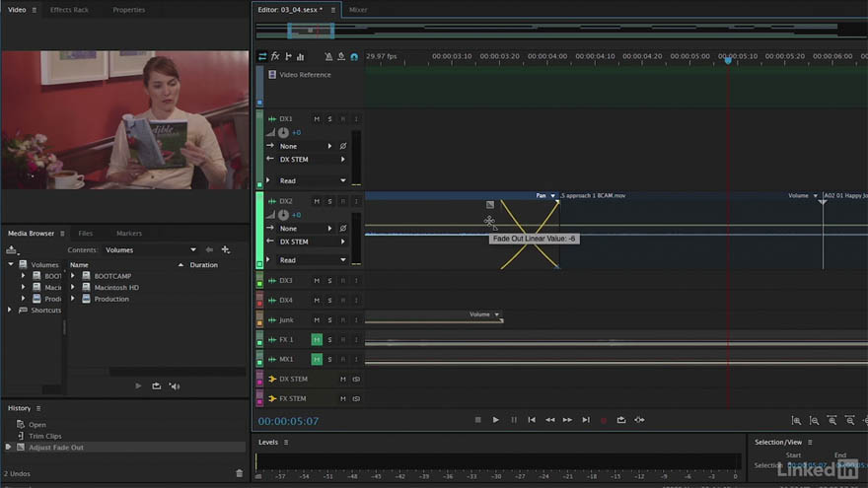Switch to Effects Rack tab

[x=69, y=10]
